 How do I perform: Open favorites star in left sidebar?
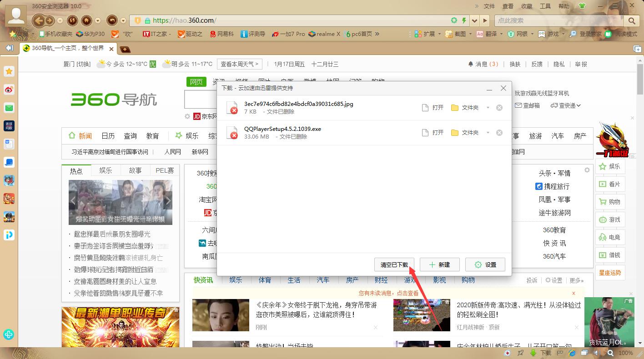(x=9, y=71)
